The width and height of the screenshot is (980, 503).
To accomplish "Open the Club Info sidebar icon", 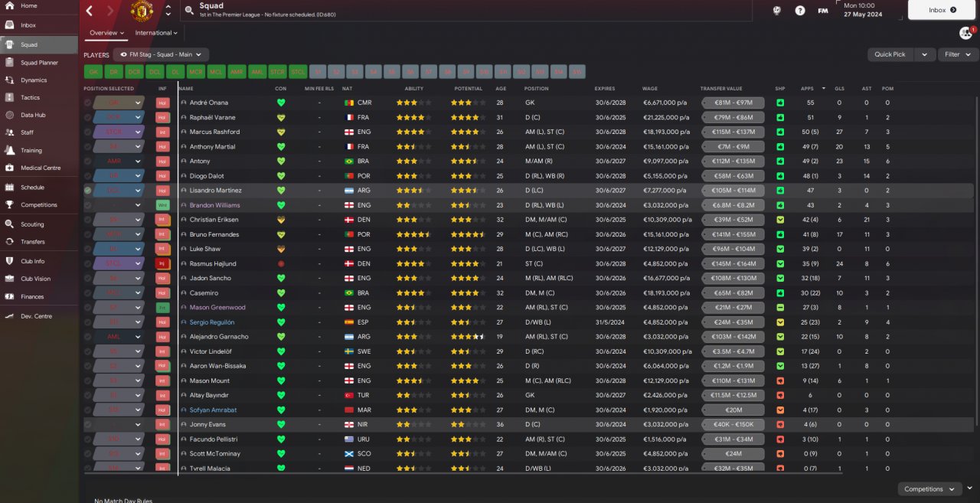I will (9, 261).
